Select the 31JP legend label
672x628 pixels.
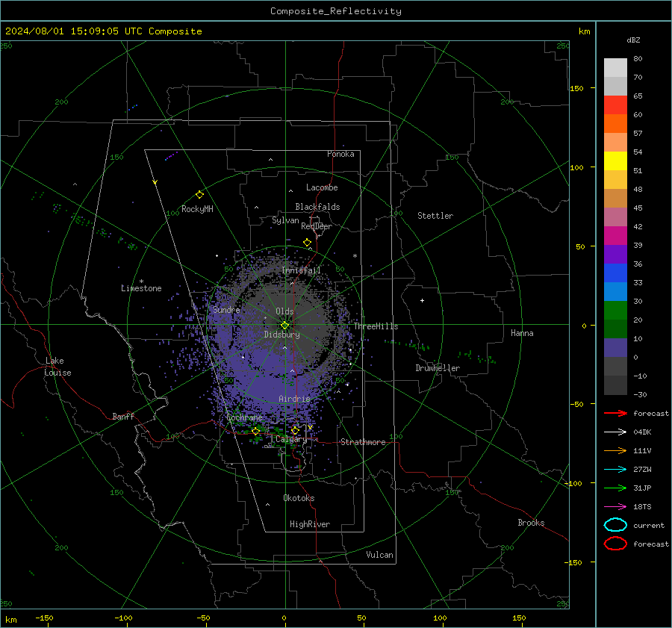(x=642, y=488)
